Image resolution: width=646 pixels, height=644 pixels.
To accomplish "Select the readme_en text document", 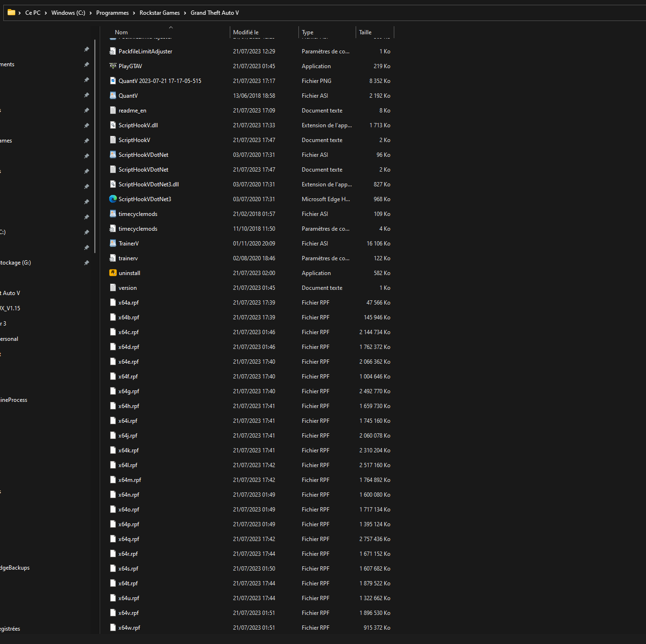I will click(x=133, y=111).
